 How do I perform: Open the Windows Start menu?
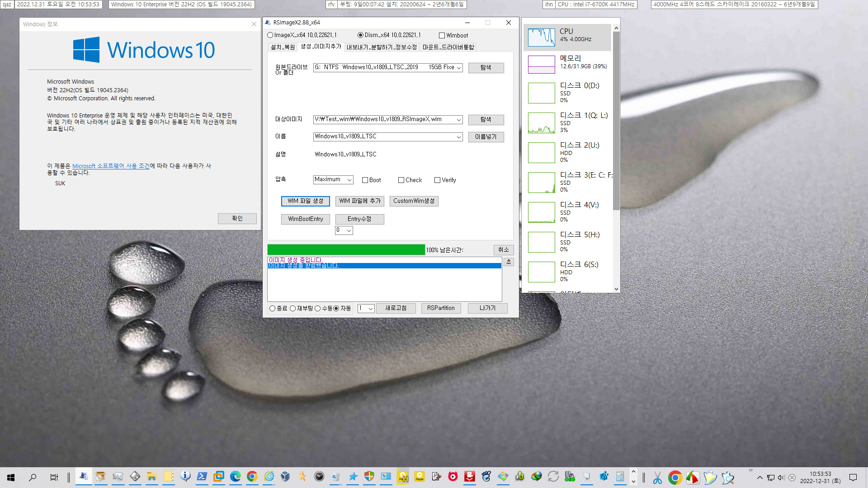coord(11,477)
